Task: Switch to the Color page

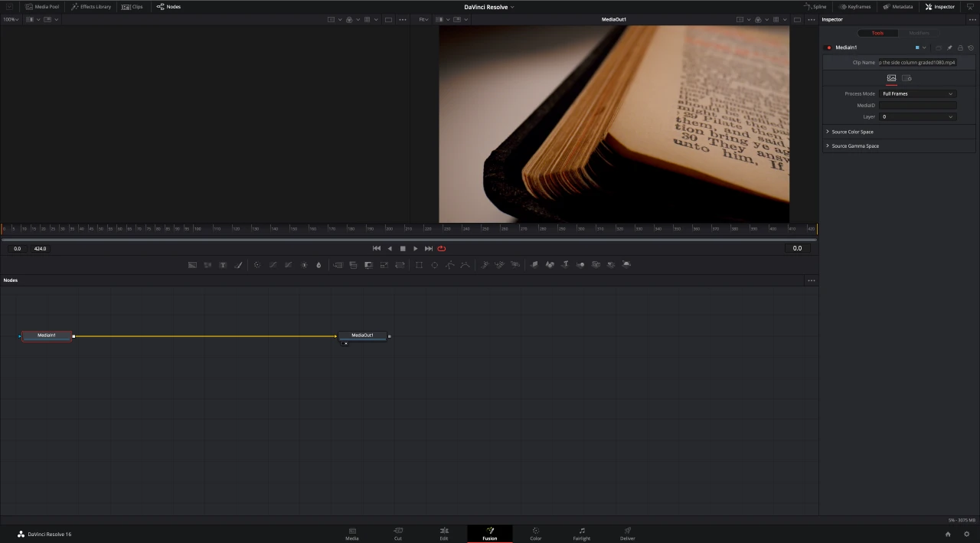Action: pos(535,534)
